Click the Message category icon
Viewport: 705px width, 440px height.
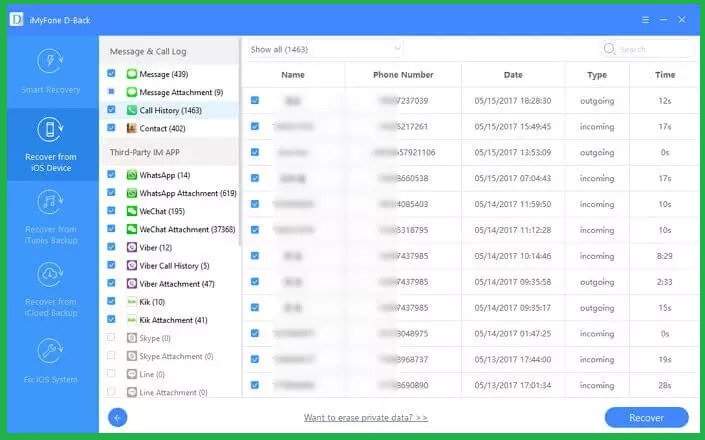point(132,74)
